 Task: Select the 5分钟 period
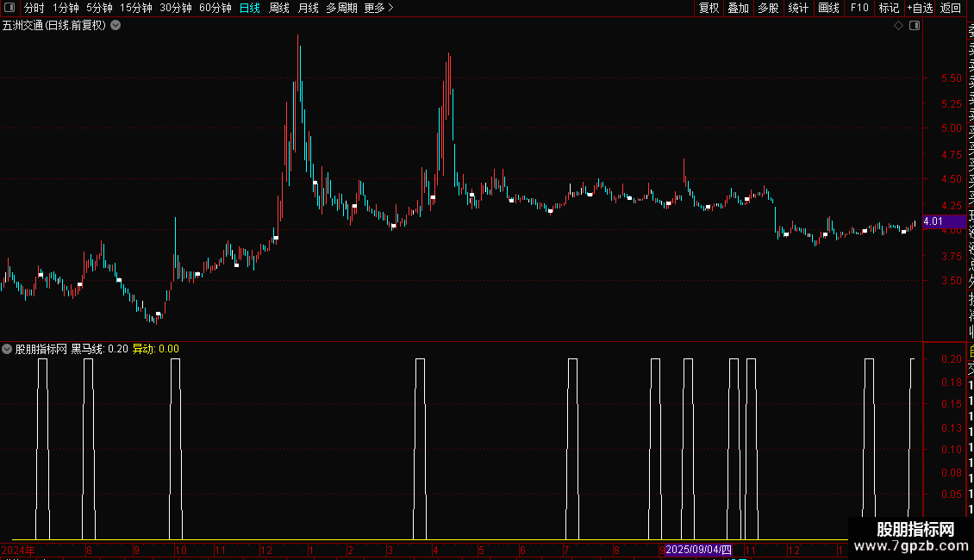click(x=99, y=8)
